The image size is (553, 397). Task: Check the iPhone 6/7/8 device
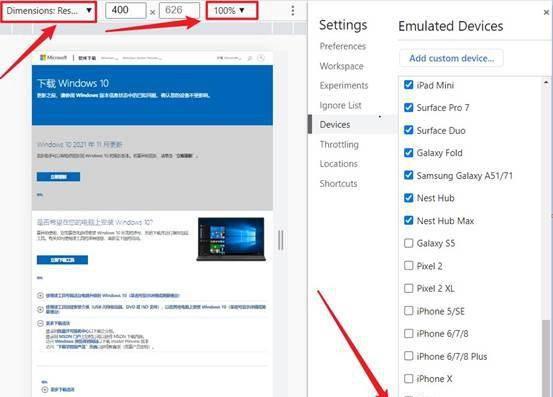point(408,333)
